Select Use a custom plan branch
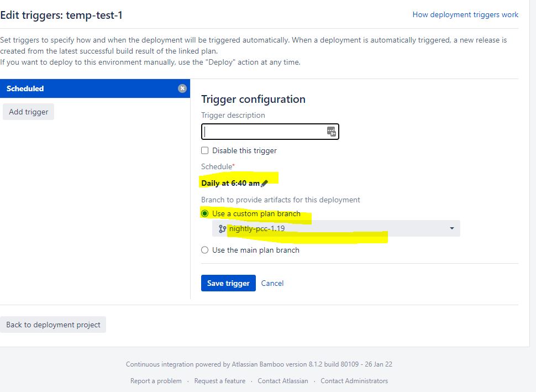 205,213
